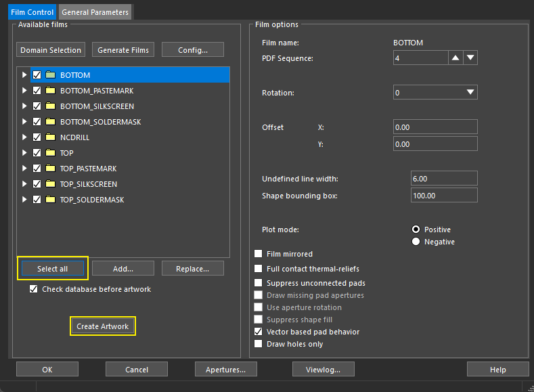Click the yellow BOTTOM_SOLDERMASK folder icon
This screenshot has width=534, height=392.
point(50,122)
